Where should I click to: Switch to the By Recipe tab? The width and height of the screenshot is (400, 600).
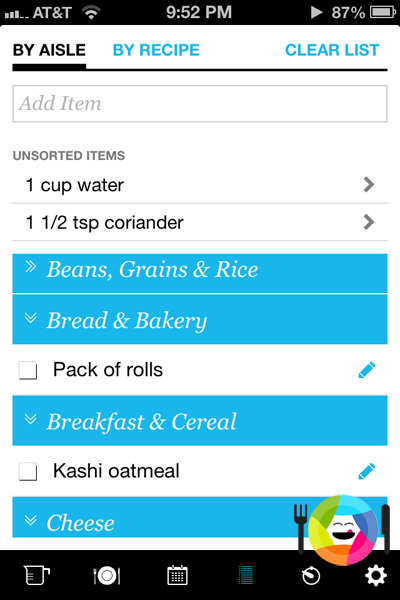point(156,50)
